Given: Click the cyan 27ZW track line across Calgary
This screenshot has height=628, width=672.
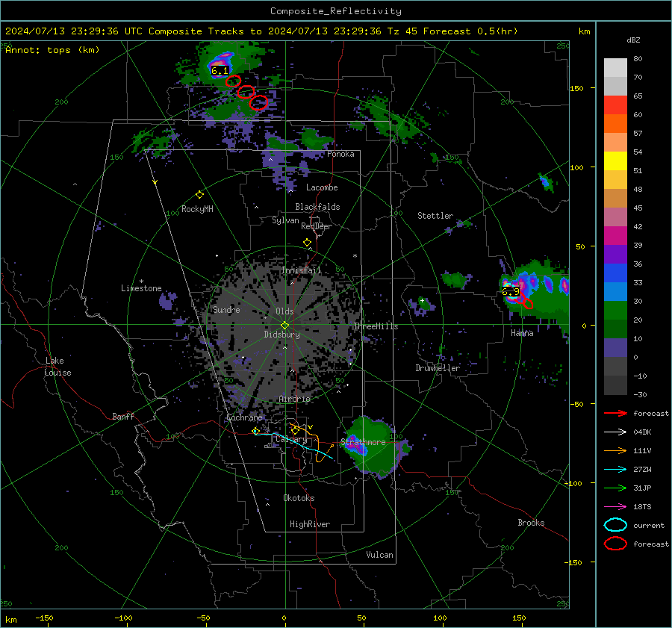Looking at the screenshot, I should click(294, 441).
